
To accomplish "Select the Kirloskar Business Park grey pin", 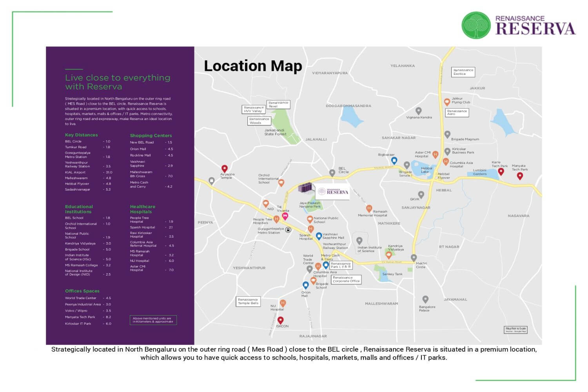I will click(x=447, y=152).
